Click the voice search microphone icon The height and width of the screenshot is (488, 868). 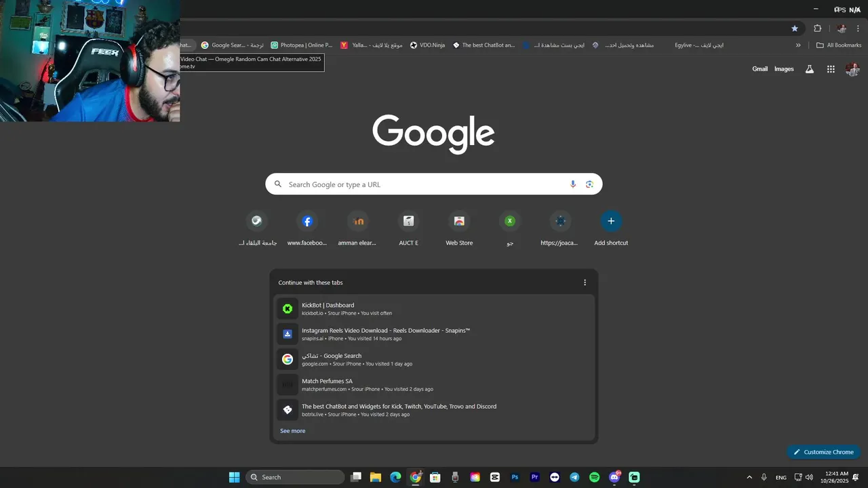573,184
